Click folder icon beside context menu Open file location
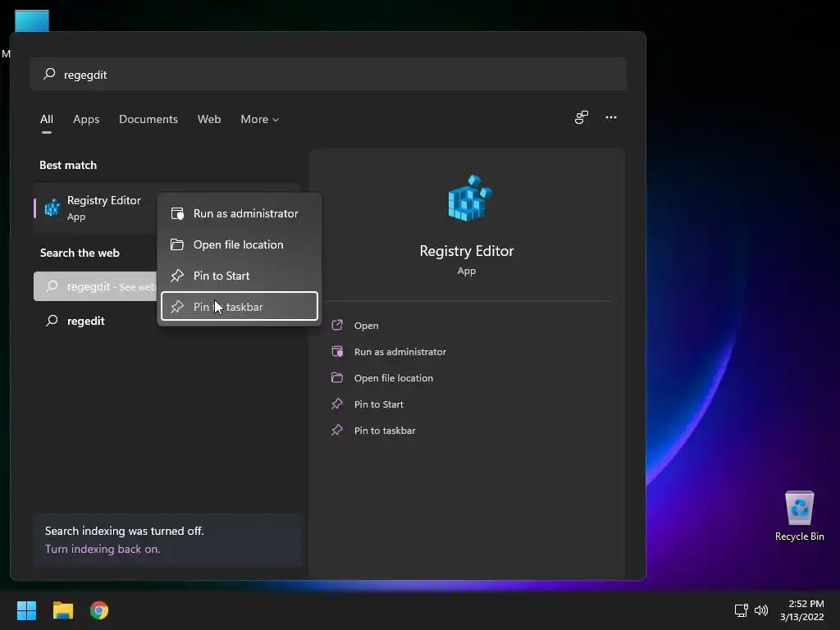Screen dimensions: 840x630 pyautogui.click(x=177, y=244)
